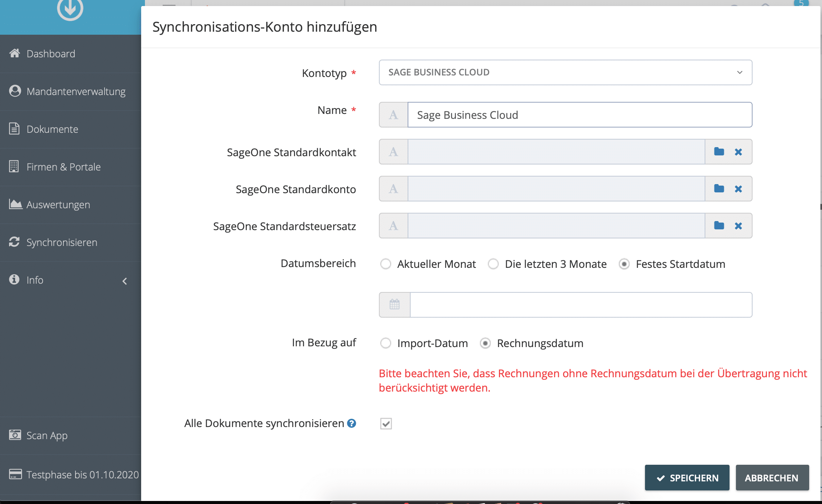
Task: Select Import-Datum radio button
Action: tap(385, 343)
